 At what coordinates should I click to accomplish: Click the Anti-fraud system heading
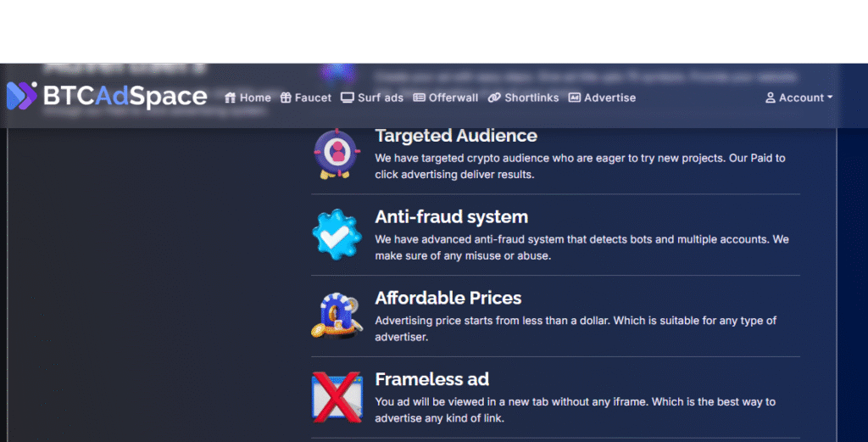451,217
